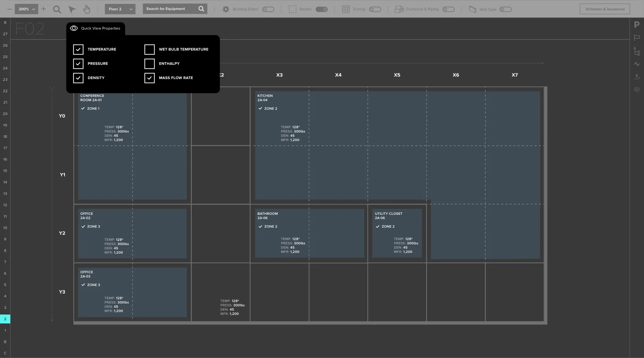The width and height of the screenshot is (644, 358).
Task: Uncheck the Density checkbox
Action: (78, 78)
